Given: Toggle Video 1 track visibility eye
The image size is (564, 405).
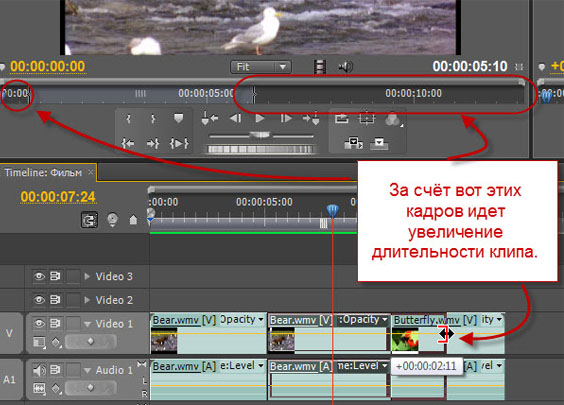Looking at the screenshot, I should (x=39, y=324).
